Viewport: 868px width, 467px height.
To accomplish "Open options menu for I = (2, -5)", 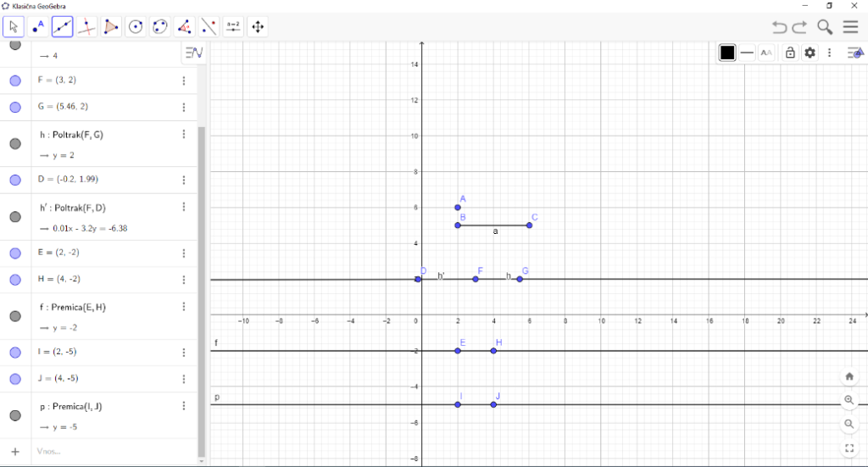I will 184,353.
